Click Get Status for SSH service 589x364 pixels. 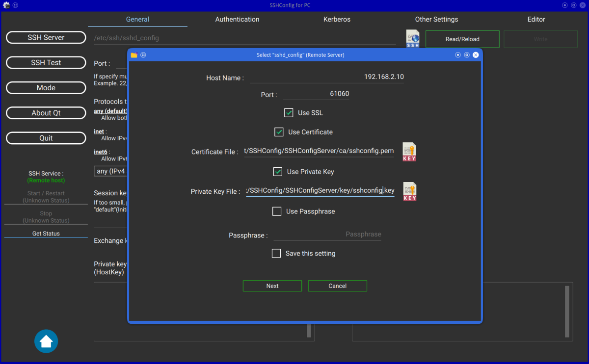[46, 234]
